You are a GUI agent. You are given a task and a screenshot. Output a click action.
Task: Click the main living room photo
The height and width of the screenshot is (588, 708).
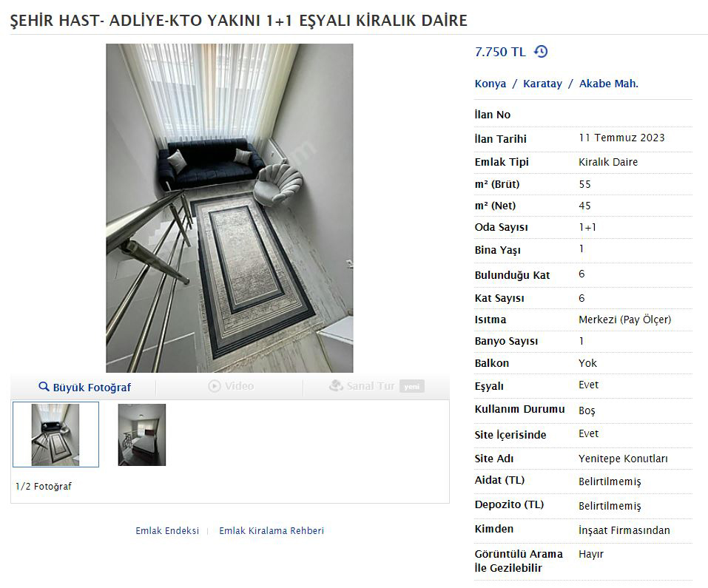pyautogui.click(x=229, y=208)
